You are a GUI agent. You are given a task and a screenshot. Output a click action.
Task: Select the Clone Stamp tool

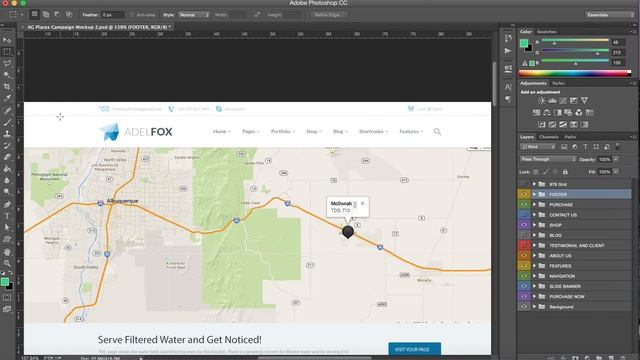click(x=7, y=133)
